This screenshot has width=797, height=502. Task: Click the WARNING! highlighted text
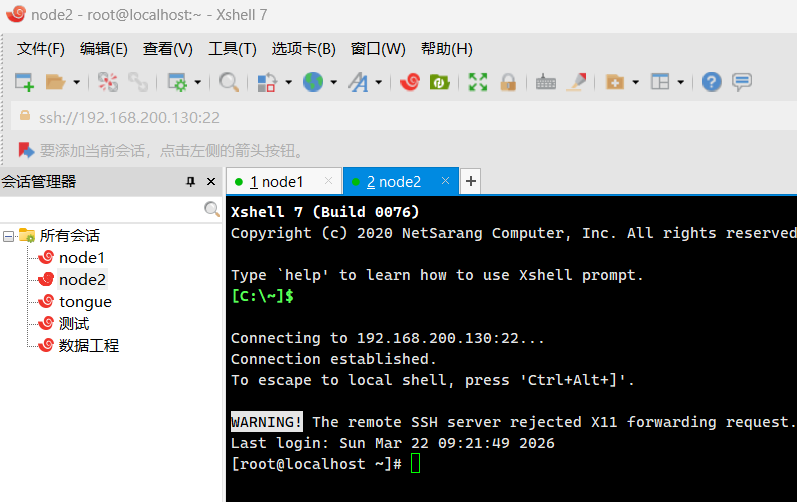tap(267, 422)
